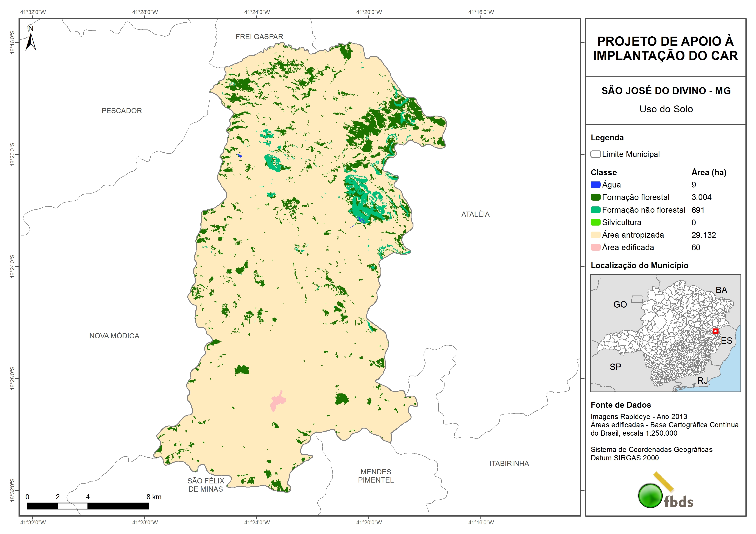Click the Silvicultura bright green swatch
756x534 pixels.
coord(595,222)
